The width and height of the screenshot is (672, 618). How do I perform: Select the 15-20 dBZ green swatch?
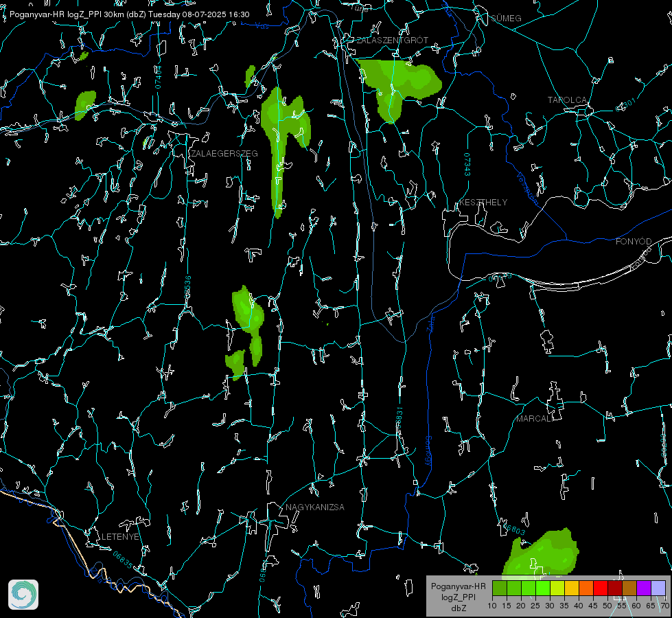click(x=514, y=588)
